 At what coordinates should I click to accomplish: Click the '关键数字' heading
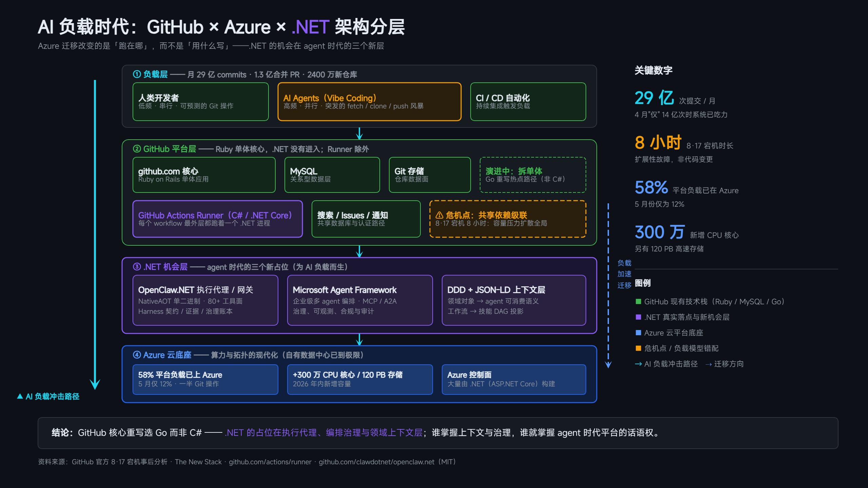[653, 70]
